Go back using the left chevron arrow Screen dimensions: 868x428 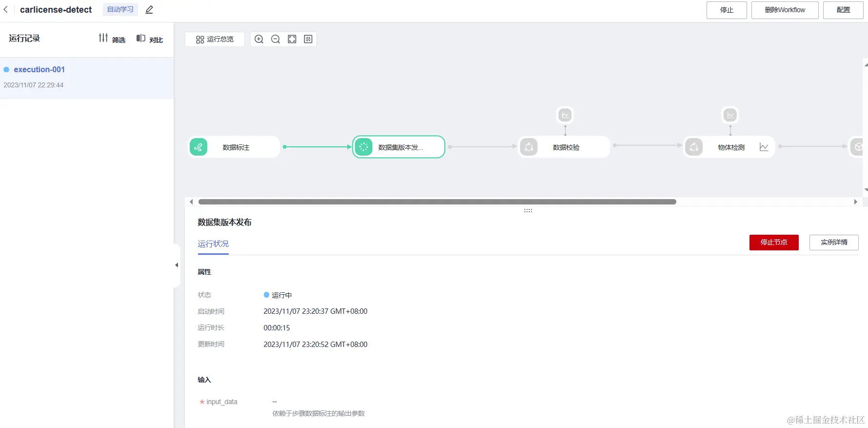point(6,9)
